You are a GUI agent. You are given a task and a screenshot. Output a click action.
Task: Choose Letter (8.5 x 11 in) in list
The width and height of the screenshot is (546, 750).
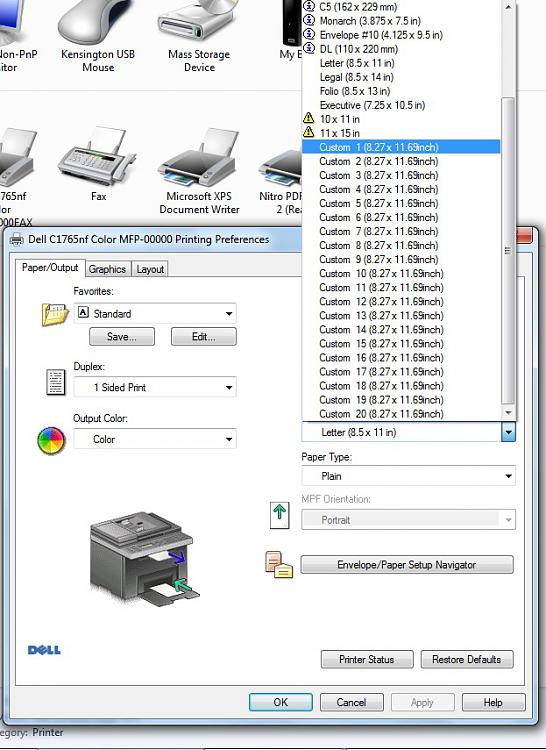[x=401, y=63]
